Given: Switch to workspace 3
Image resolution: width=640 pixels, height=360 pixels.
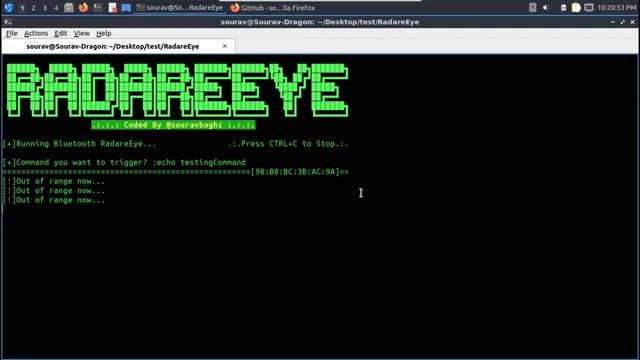Looking at the screenshot, I should coord(45,8).
